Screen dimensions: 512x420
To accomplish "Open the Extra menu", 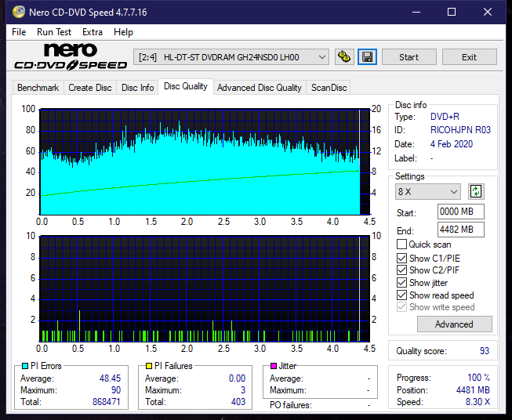I will pyautogui.click(x=93, y=32).
